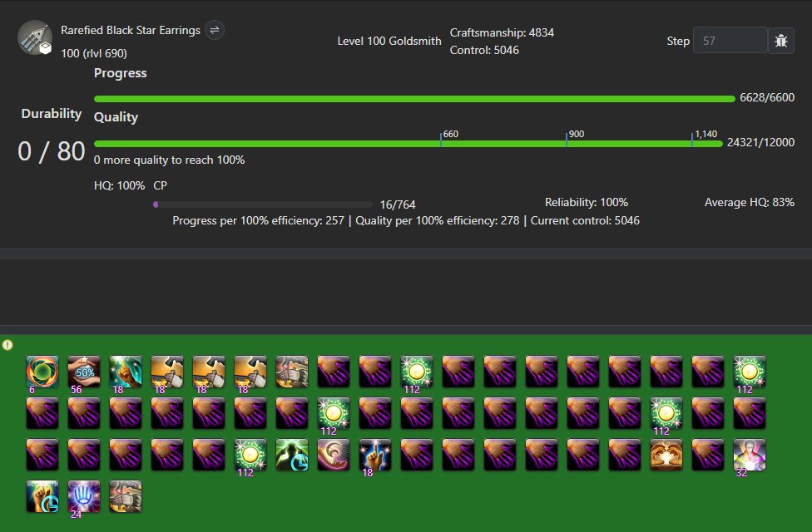Click the green Progress bar
The width and height of the screenshot is (812, 532).
point(414,98)
